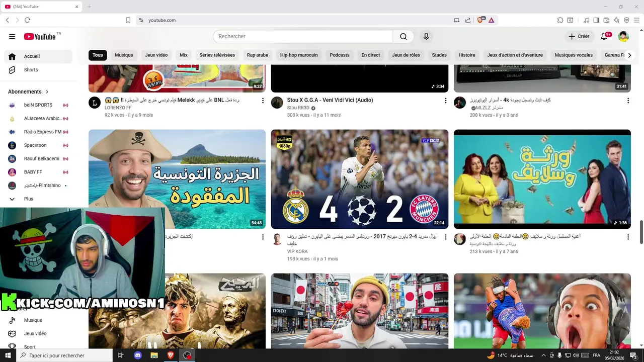
Task: Show next category chips arrow
Action: pos(629,55)
